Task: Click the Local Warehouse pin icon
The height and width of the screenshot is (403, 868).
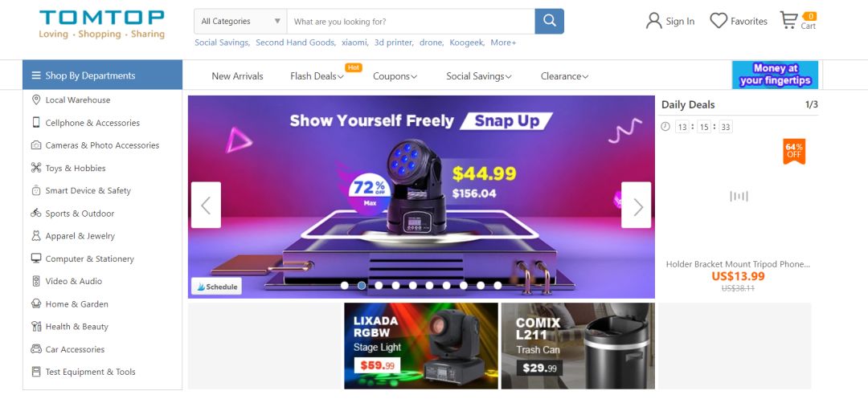Action: 36,100
